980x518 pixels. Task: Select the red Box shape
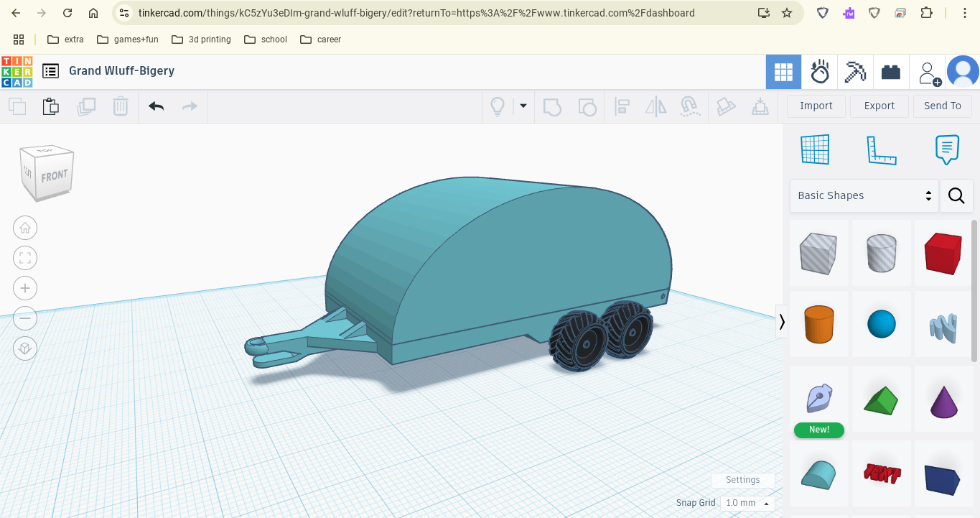[943, 253]
